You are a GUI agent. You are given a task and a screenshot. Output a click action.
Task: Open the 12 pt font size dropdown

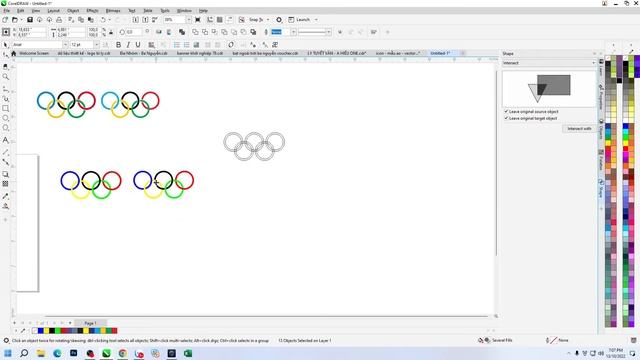96,44
